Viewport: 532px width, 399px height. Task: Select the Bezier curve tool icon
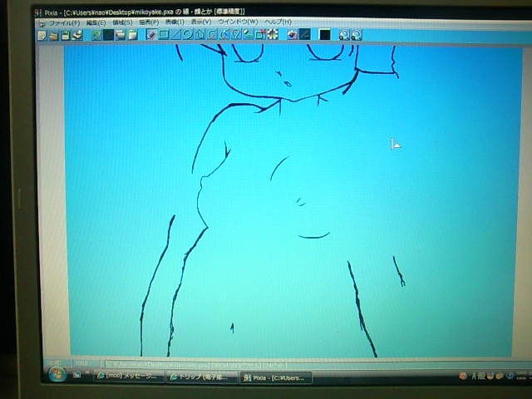[224, 35]
